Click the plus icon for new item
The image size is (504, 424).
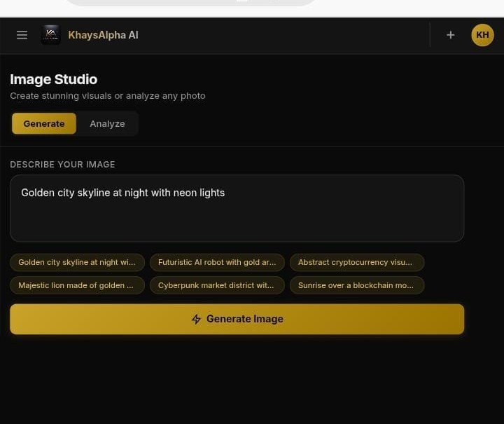point(450,35)
